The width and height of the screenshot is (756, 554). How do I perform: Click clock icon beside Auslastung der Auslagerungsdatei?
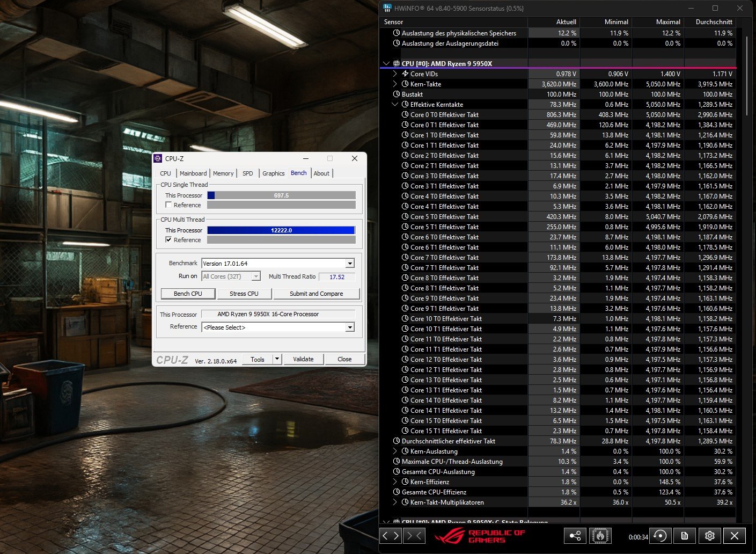tap(397, 43)
